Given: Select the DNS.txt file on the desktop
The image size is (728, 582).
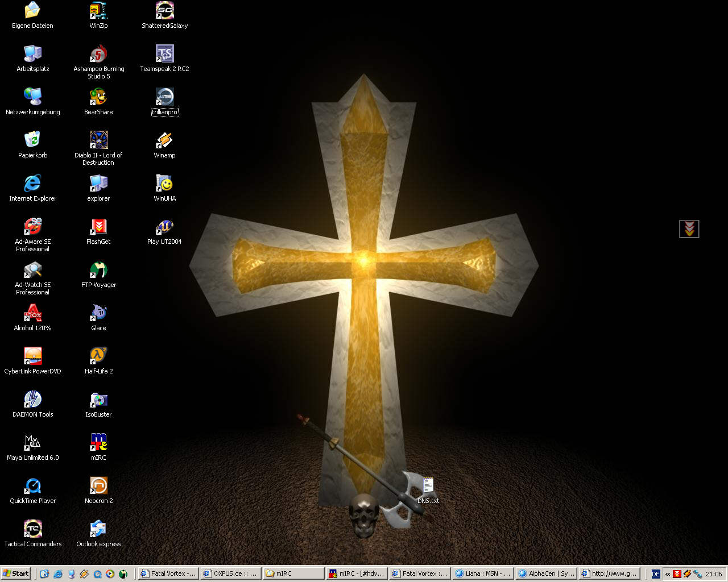Looking at the screenshot, I should (x=428, y=487).
